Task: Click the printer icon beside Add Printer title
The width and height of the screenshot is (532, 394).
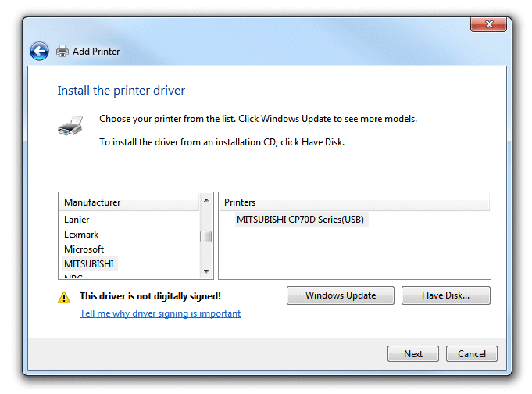Action: point(62,51)
